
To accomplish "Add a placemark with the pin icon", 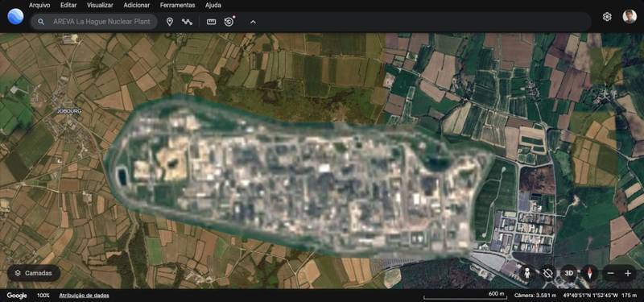I will [169, 22].
